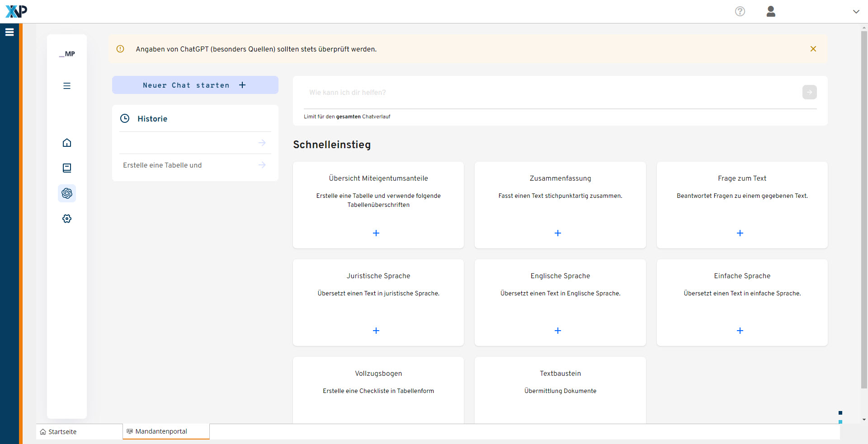Switch to the Startseite tab
The width and height of the screenshot is (868, 444).
(x=62, y=432)
